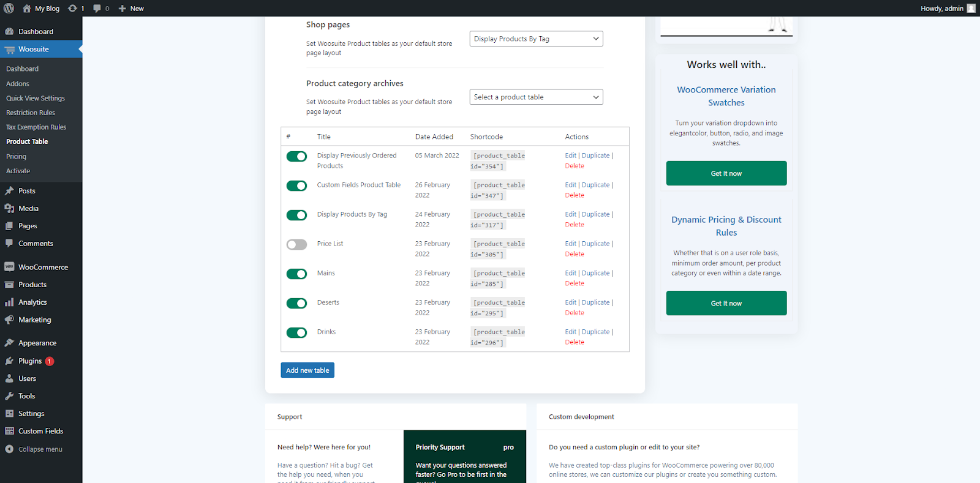Viewport: 980px width, 483px height.
Task: Open the Activate submenu item
Action: tap(18, 171)
